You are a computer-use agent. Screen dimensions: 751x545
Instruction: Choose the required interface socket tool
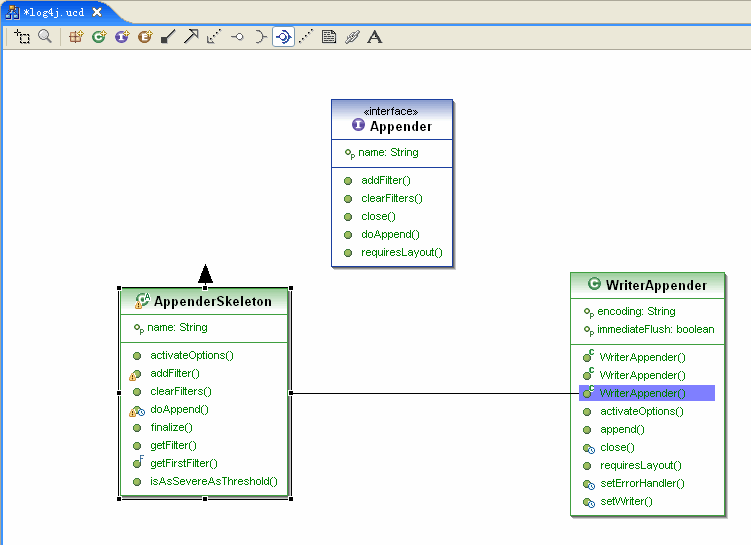[x=260, y=37]
